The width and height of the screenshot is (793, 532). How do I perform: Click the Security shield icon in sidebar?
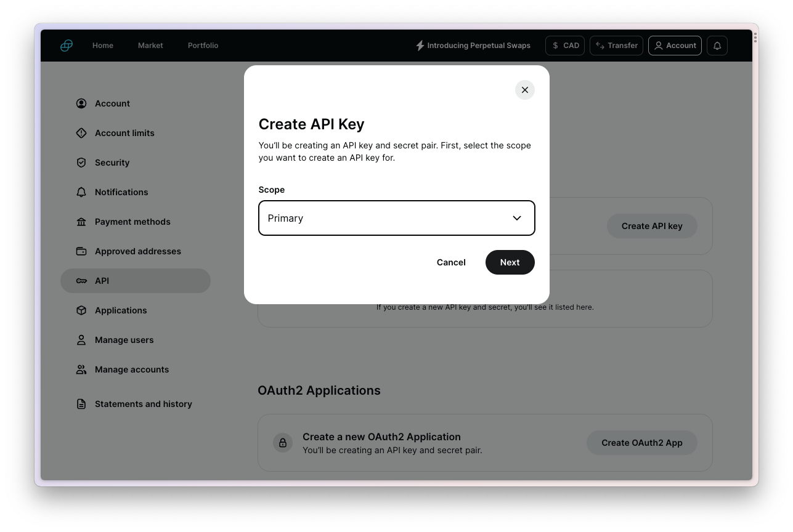(x=81, y=163)
